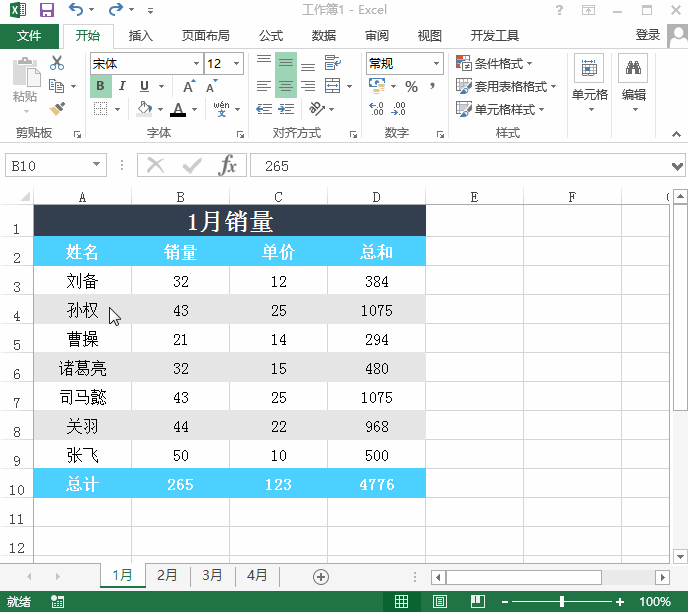Open the number format dropdown 常规
The height and width of the screenshot is (612, 688).
pyautogui.click(x=436, y=64)
